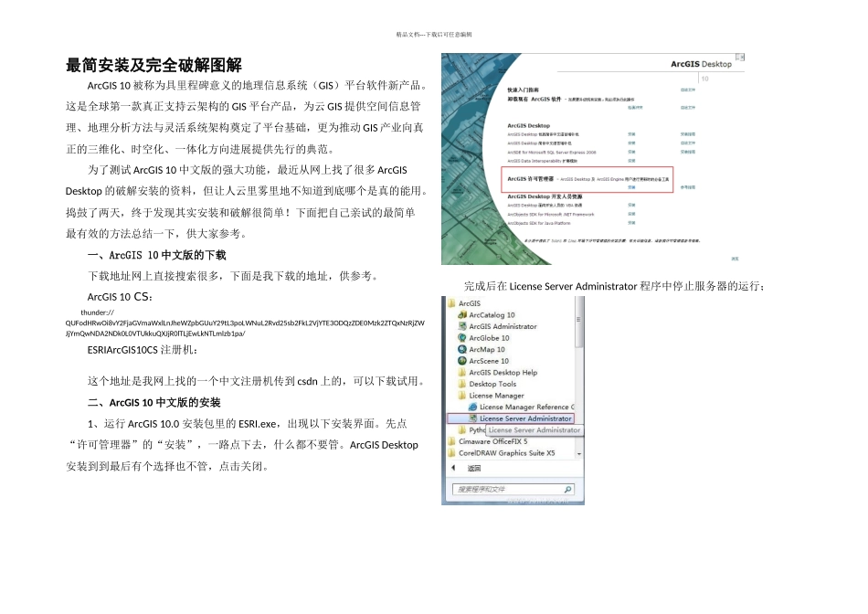Click the reference link right of license manager row
The image size is (868, 614).
(687, 187)
